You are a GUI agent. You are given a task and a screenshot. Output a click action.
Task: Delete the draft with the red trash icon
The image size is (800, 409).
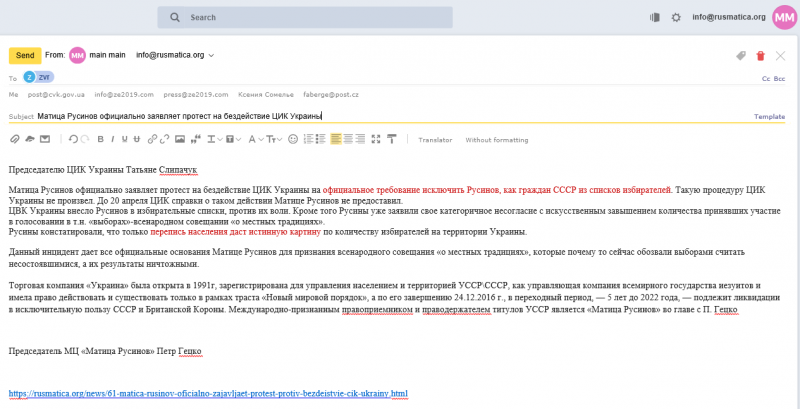pyautogui.click(x=761, y=56)
